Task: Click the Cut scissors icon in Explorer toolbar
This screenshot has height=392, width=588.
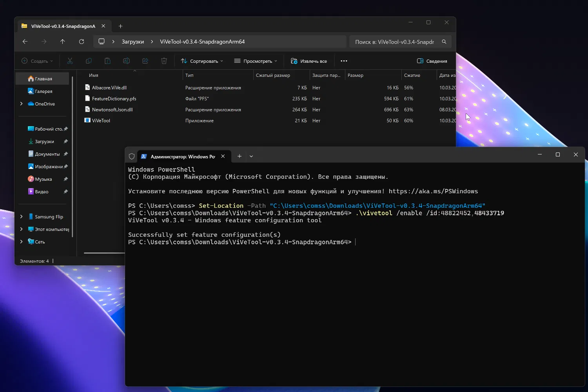Action: coord(70,61)
